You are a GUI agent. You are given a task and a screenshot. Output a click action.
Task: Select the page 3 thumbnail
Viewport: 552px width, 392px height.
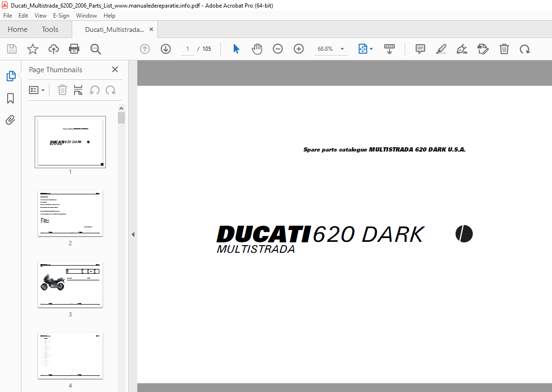70,285
